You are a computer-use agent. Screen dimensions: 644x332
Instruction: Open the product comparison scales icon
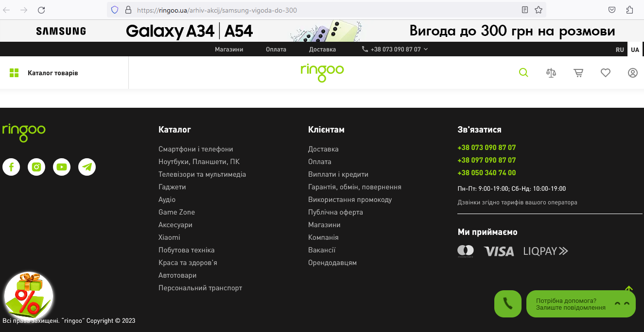pos(551,73)
